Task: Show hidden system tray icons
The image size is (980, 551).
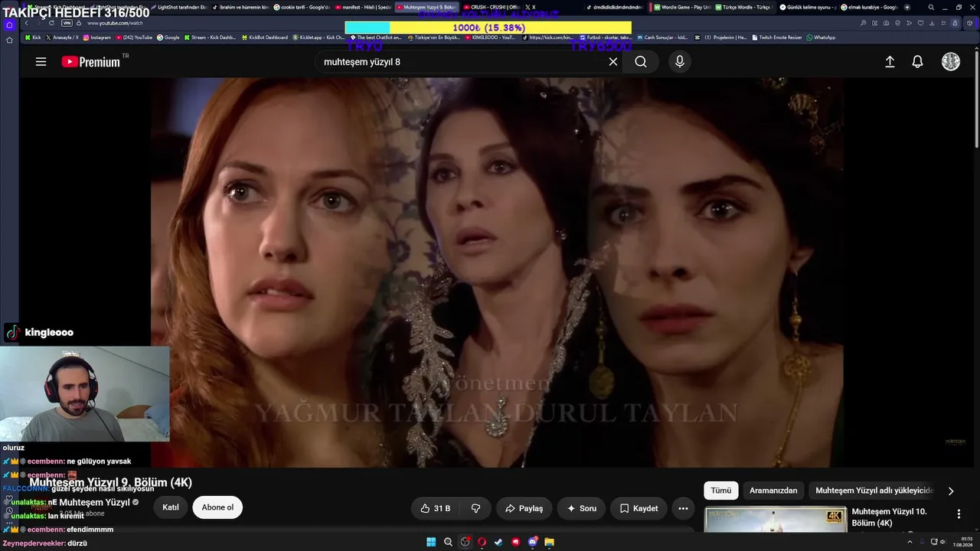Action: click(x=910, y=542)
